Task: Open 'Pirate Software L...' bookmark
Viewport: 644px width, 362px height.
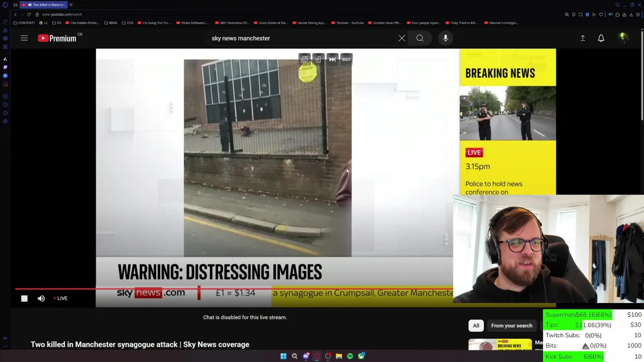Action: point(192,23)
